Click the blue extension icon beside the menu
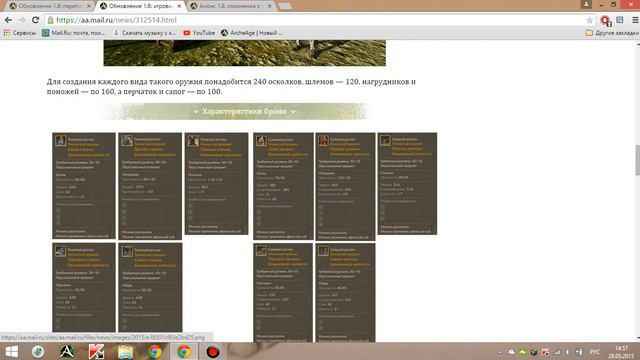Image resolution: width=640 pixels, height=360 pixels. [620, 20]
